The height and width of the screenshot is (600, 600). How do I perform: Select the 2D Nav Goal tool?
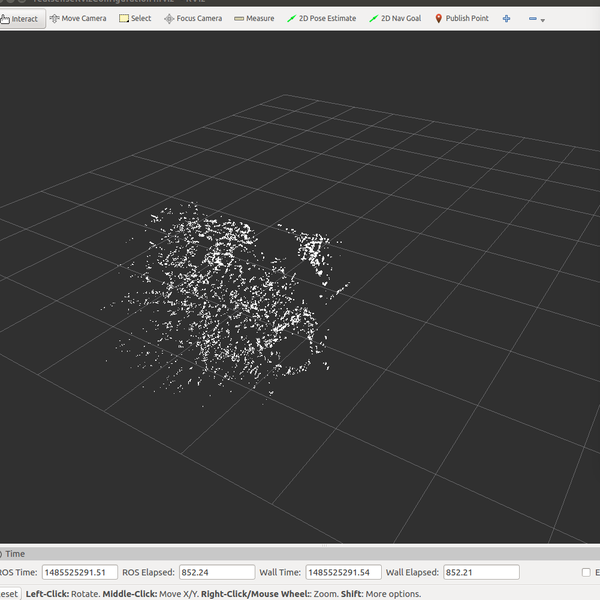(394, 19)
